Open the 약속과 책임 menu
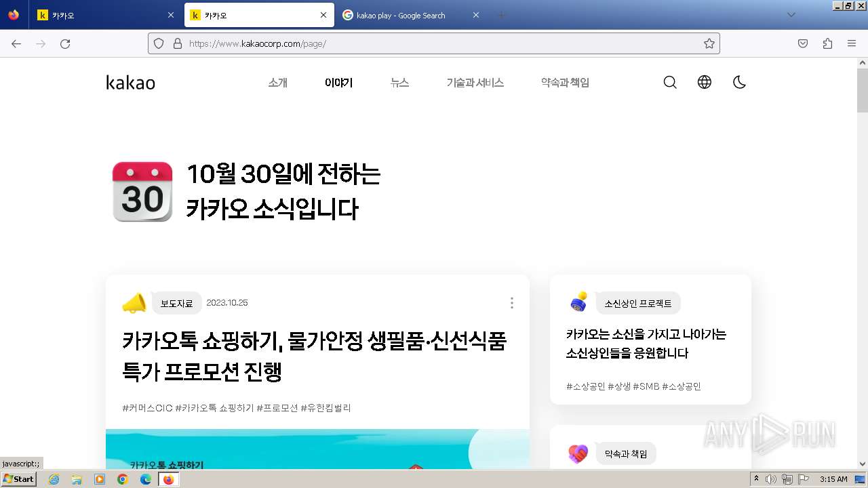The height and width of the screenshot is (488, 868). [565, 83]
